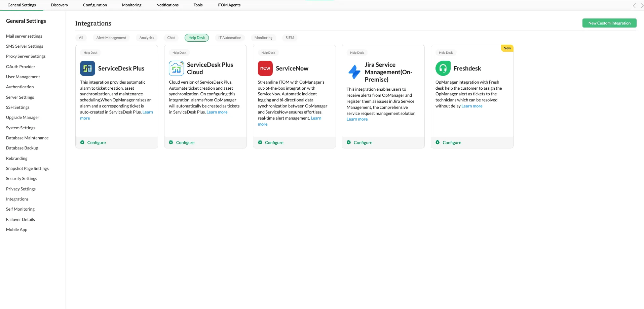Click gear icon on ServiceDesk Plus card
The image size is (644, 309).
pos(82,142)
